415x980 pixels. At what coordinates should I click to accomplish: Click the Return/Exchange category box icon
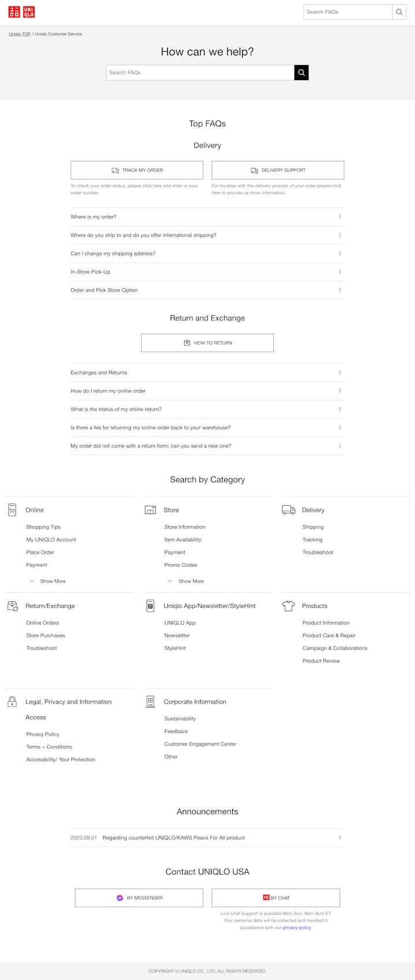click(12, 606)
